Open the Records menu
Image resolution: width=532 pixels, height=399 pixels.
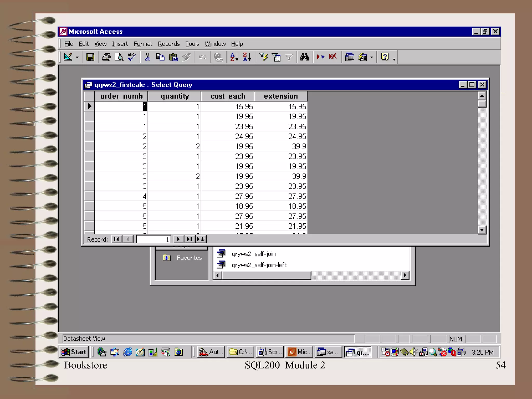click(x=169, y=44)
